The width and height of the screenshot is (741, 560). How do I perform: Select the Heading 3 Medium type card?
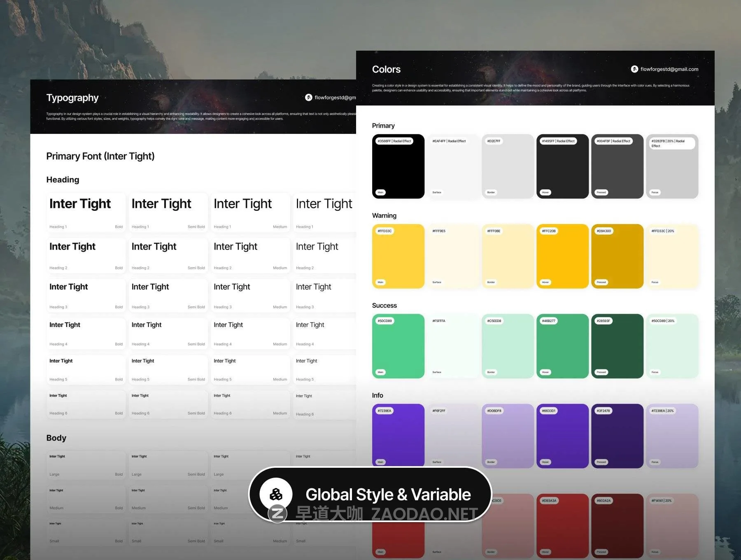(250, 295)
